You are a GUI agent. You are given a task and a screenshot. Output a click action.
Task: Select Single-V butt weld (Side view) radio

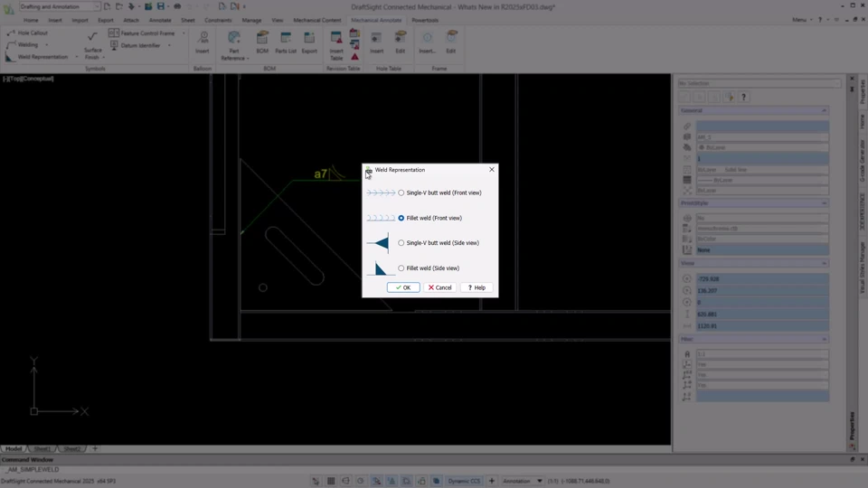click(x=401, y=243)
